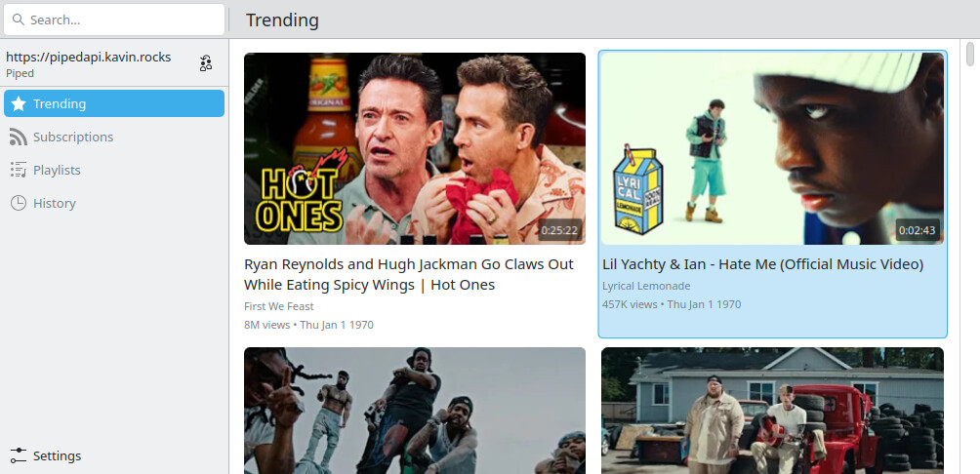This screenshot has width=980, height=474.
Task: Click the Settings sliders icon
Action: [19, 455]
